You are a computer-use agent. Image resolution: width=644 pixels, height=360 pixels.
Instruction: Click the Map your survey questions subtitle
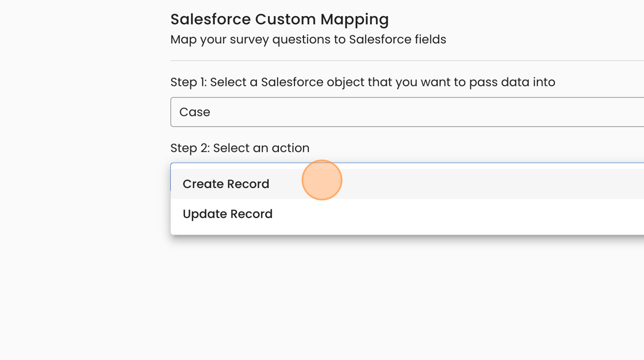[x=308, y=40]
